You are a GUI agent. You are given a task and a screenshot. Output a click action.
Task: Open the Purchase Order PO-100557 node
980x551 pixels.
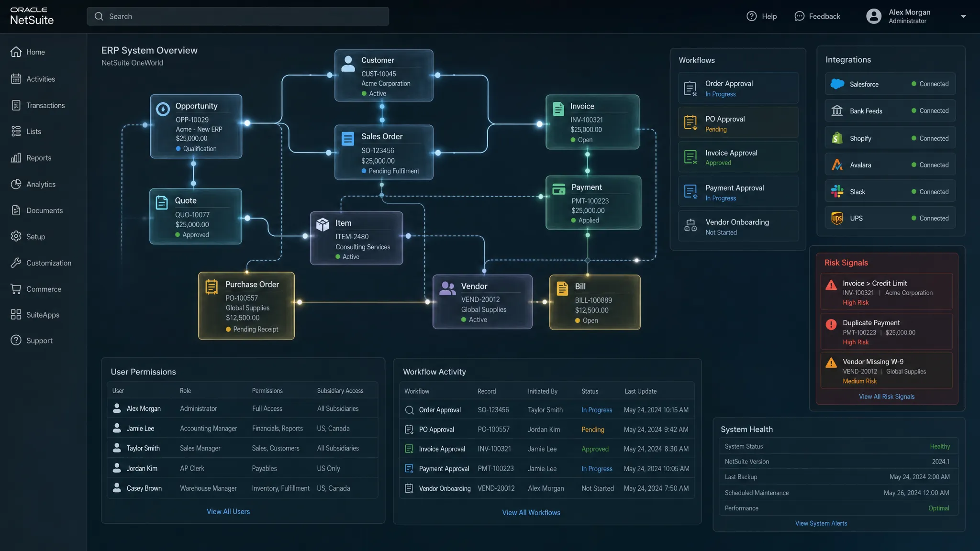(x=246, y=306)
